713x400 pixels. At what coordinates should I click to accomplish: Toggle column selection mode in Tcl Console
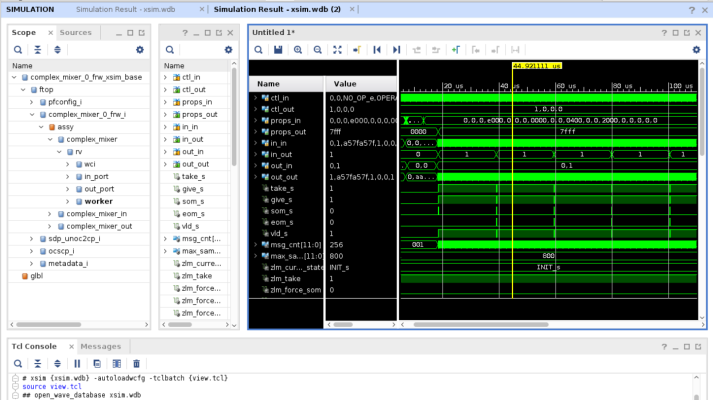pyautogui.click(x=116, y=363)
